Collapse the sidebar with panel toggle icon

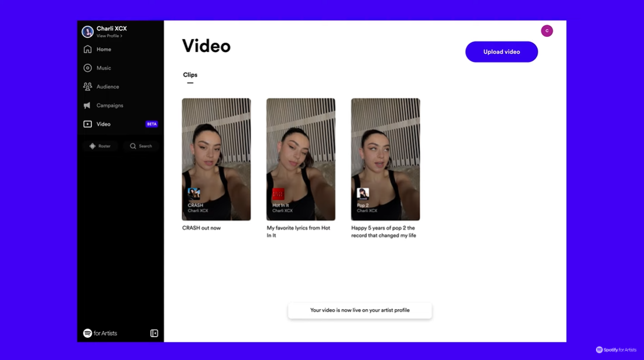point(154,333)
